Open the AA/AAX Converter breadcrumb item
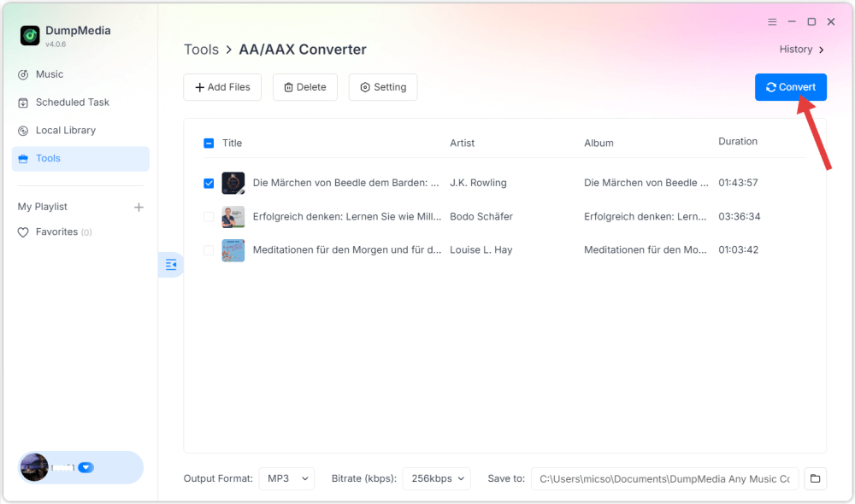The height and width of the screenshot is (504, 855). point(302,50)
